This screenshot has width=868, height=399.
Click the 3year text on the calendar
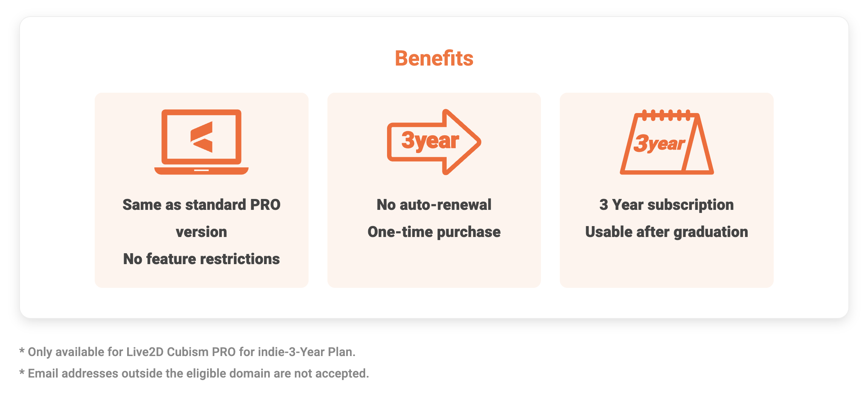(659, 144)
